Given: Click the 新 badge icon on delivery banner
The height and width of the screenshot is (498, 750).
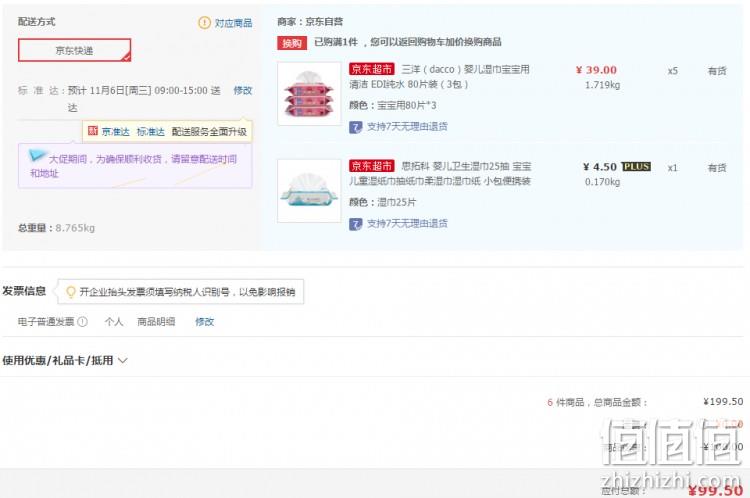Looking at the screenshot, I should pyautogui.click(x=93, y=131).
